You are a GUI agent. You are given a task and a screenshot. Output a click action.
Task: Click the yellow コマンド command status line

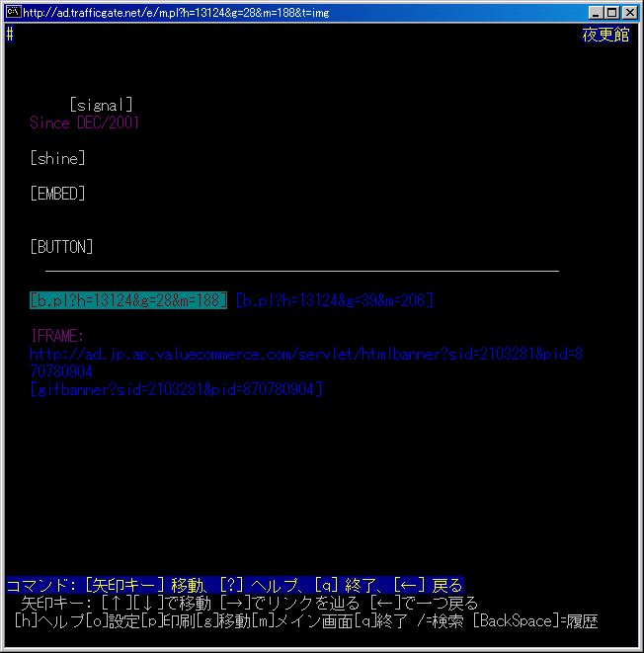(235, 585)
